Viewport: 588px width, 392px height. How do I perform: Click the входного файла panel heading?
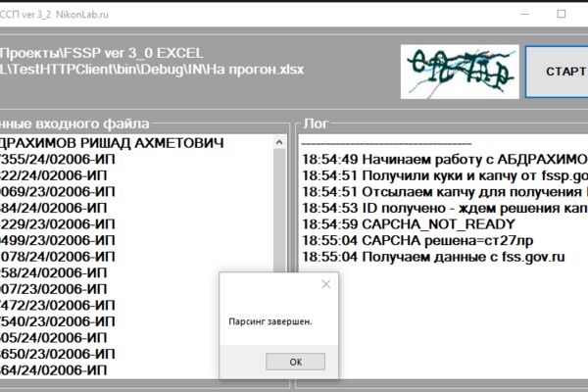coord(74,123)
